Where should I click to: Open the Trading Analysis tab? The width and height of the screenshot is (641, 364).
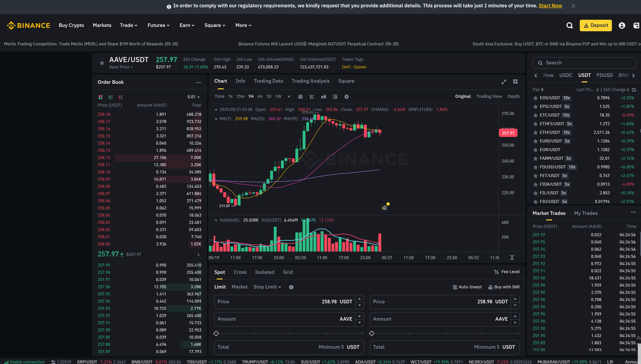pyautogui.click(x=311, y=81)
